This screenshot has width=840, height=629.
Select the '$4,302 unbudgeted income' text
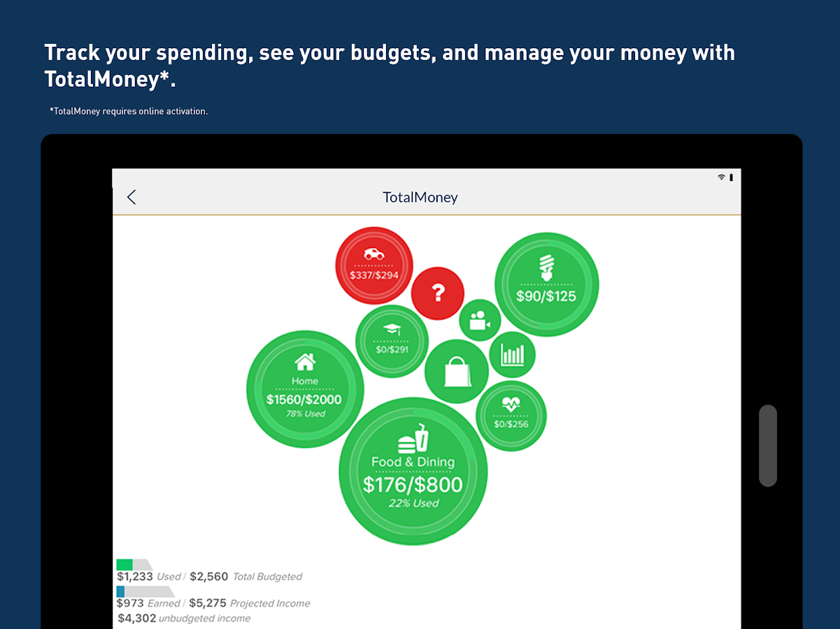pos(184,619)
